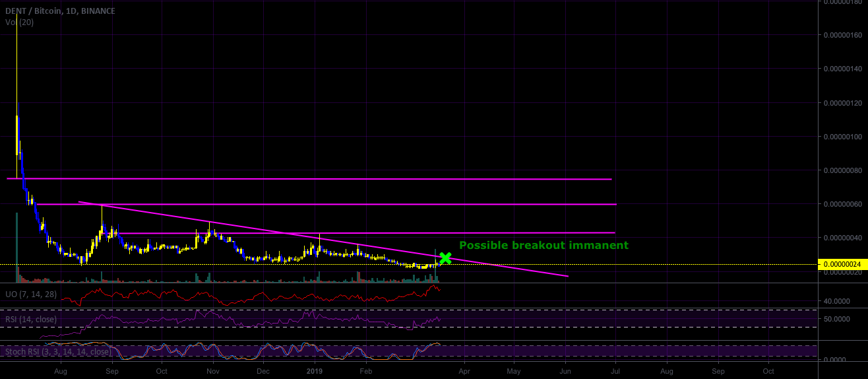Click the Apr label on time axis
This screenshot has height=379, width=868.
(x=464, y=372)
